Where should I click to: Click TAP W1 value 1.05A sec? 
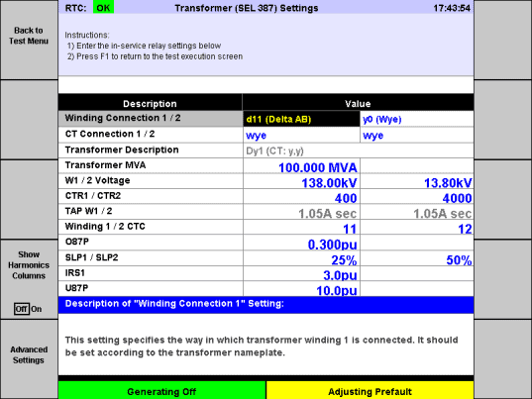point(301,212)
